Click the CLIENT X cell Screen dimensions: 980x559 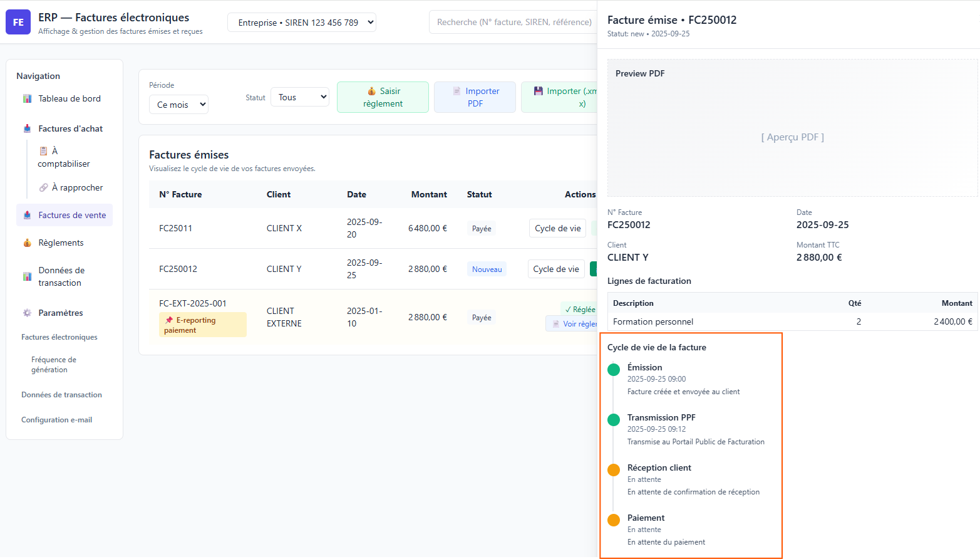(284, 228)
